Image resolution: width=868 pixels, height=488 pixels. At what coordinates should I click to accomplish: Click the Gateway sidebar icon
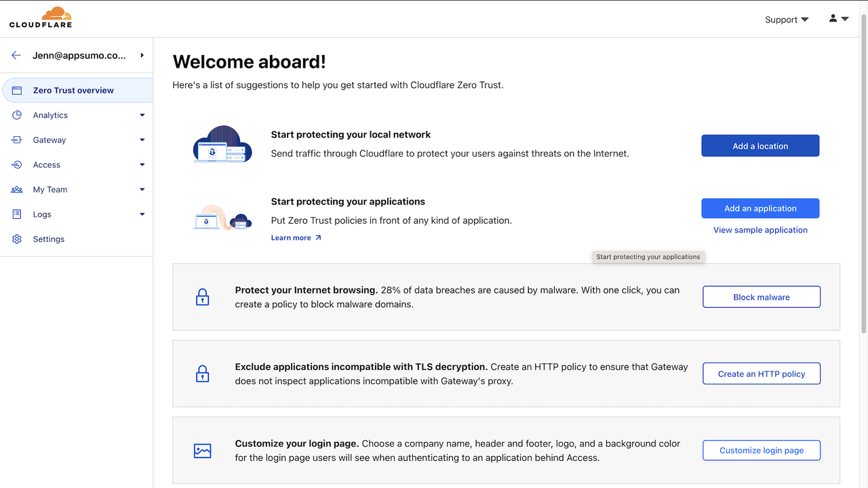[17, 140]
